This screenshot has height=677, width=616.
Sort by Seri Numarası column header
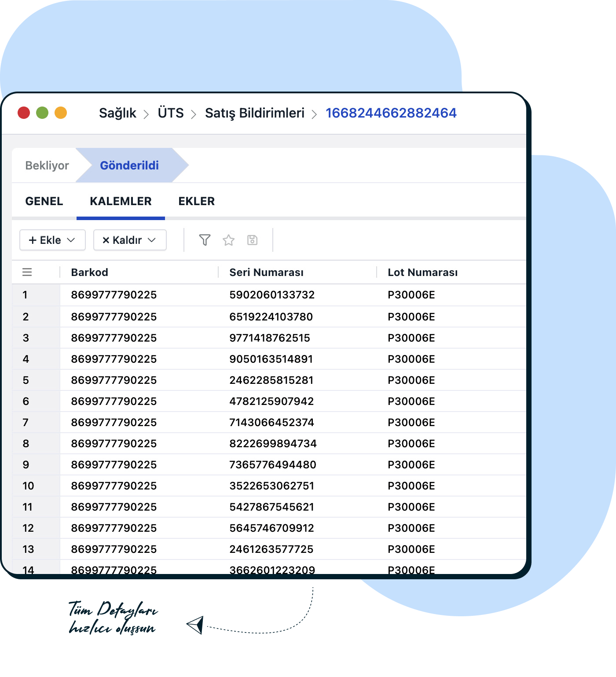click(x=266, y=272)
